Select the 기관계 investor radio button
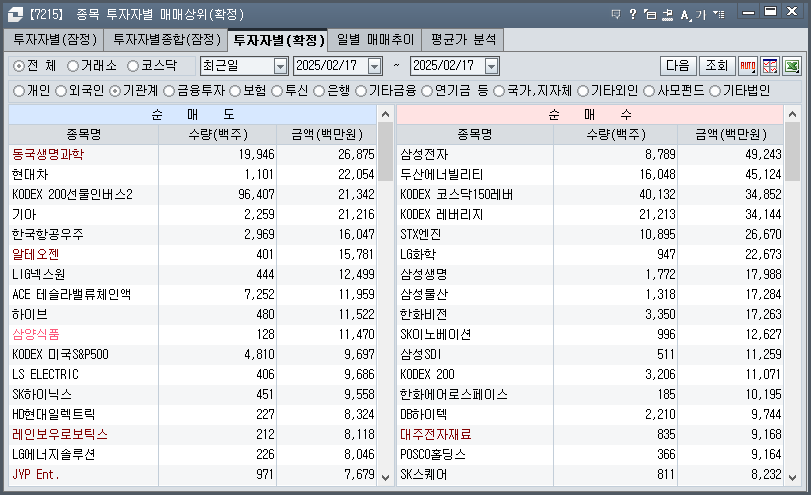Viewport: 811px width, 495px height. point(115,91)
